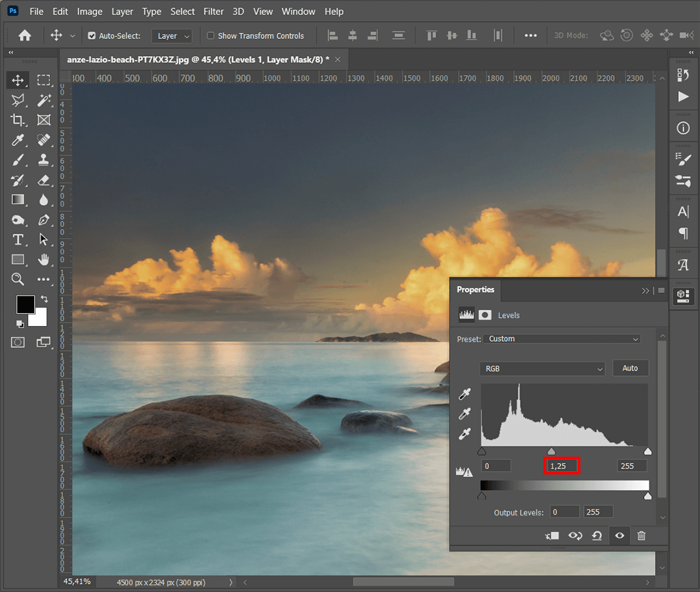This screenshot has width=700, height=592.
Task: Delete the adjustment layer with trash icon
Action: click(x=641, y=536)
